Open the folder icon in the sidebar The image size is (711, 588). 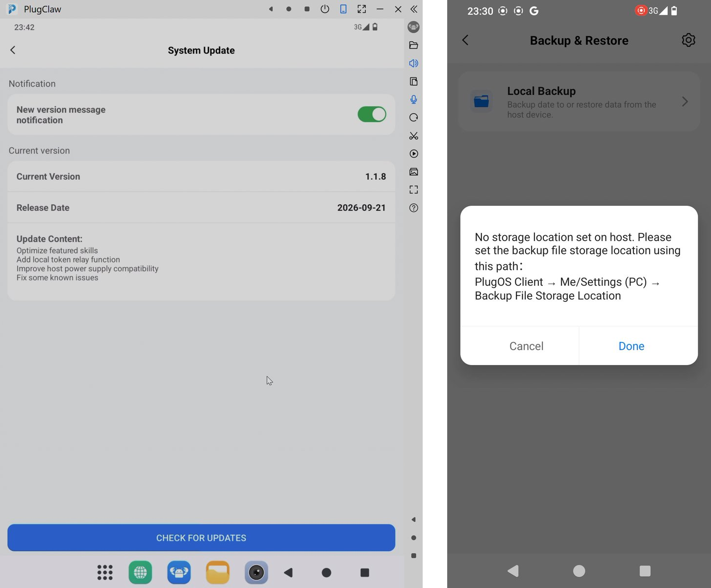[x=413, y=45]
